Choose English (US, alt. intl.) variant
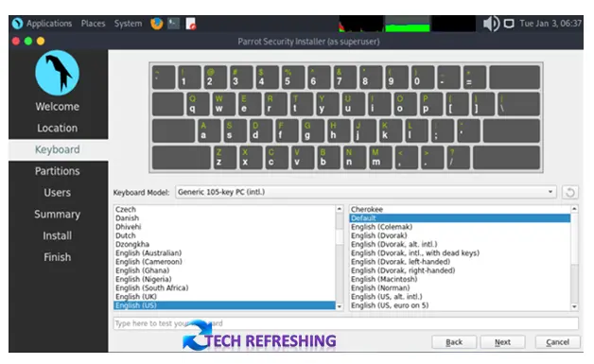 pos(460,297)
